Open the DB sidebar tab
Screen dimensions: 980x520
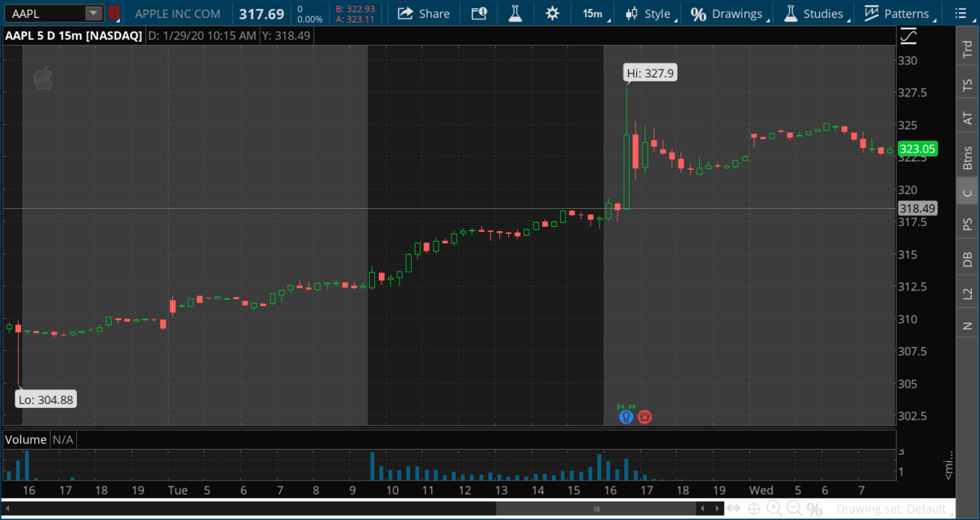click(967, 259)
